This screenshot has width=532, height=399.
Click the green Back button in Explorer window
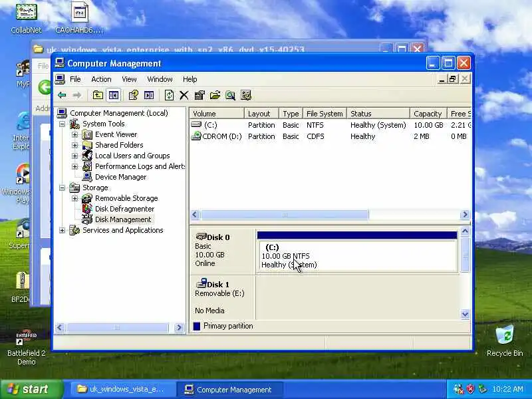(x=45, y=87)
